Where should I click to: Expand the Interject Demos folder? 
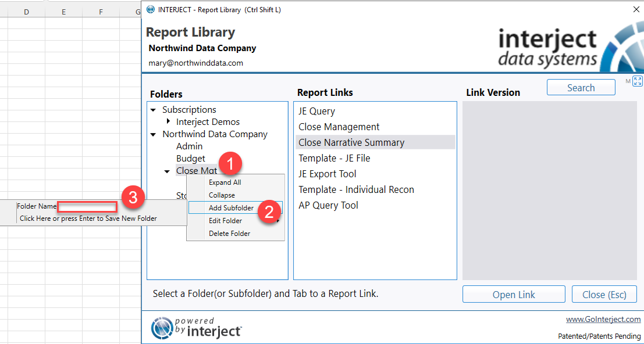[x=168, y=122]
